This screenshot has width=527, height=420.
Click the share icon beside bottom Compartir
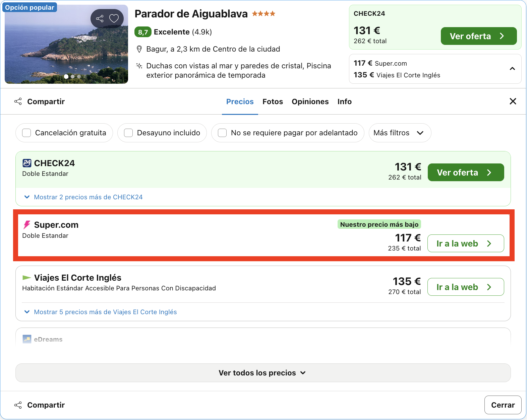tap(18, 405)
